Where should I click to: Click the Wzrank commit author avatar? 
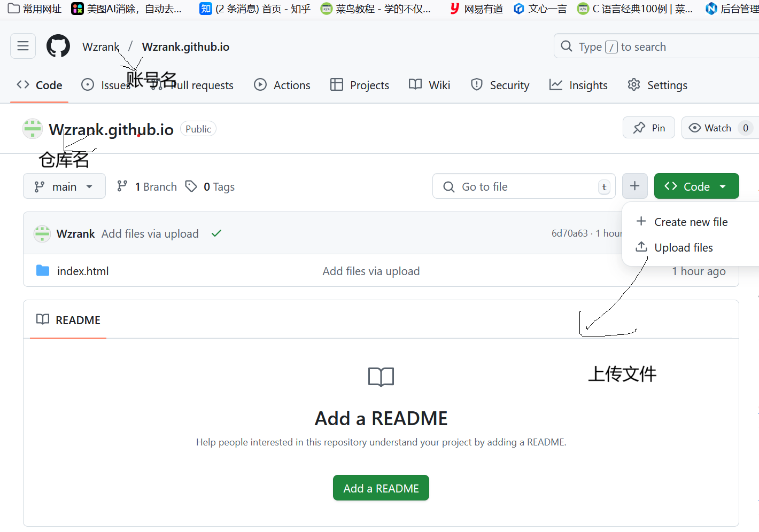[42, 233]
